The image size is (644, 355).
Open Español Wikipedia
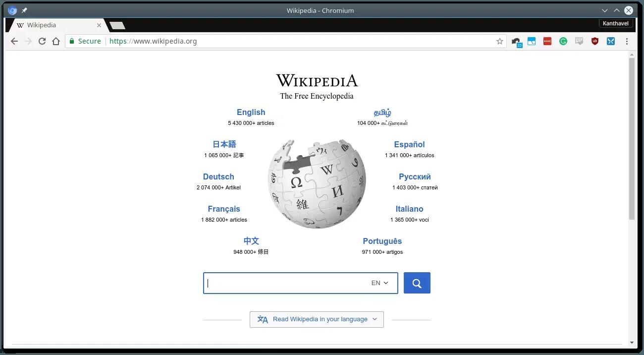tap(410, 144)
